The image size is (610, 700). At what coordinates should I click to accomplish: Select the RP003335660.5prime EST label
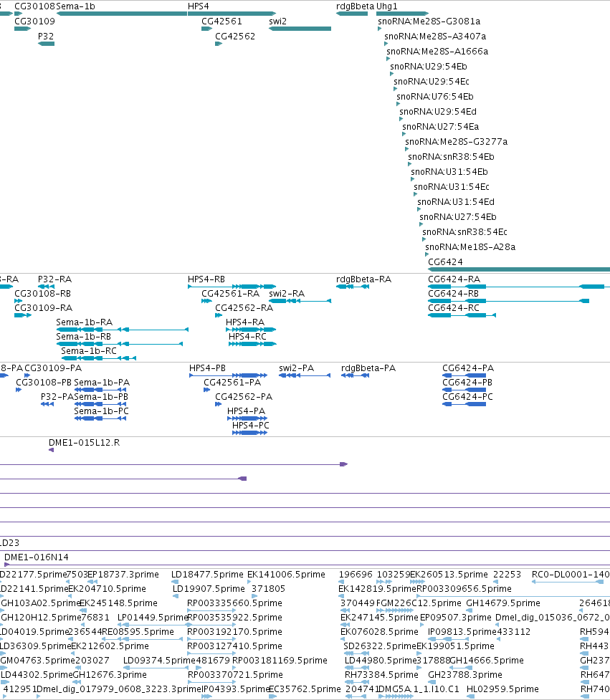(x=235, y=603)
